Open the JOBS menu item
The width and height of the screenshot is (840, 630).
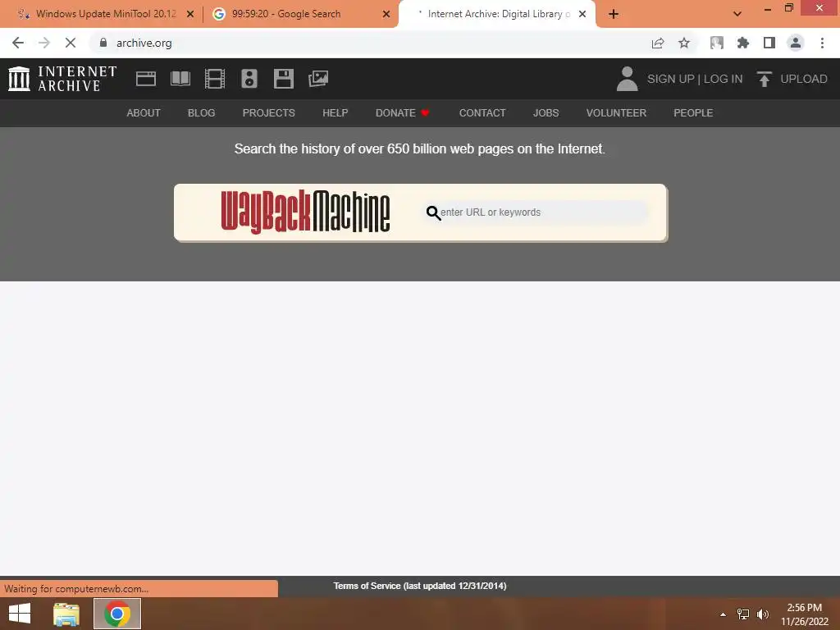coord(546,113)
